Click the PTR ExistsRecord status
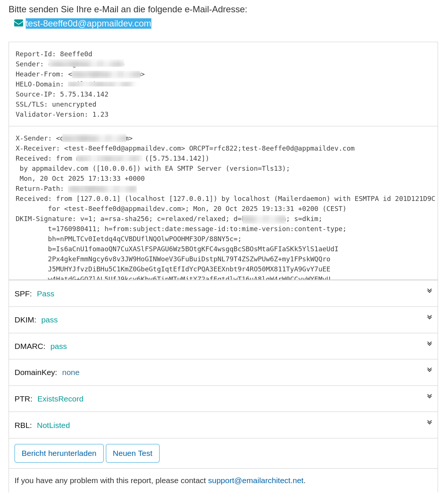 click(x=60, y=399)
